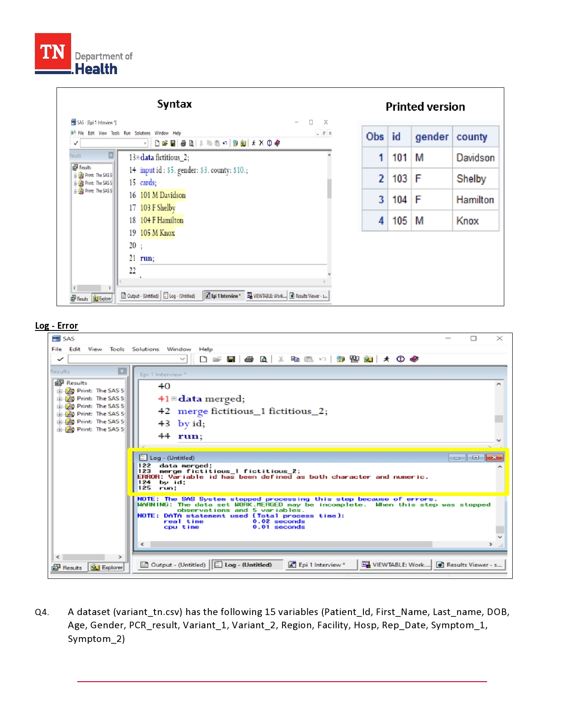The width and height of the screenshot is (563, 728).
Task: Click Cut scissors icon in Log-Error SAS toolbar
Action: (x=281, y=359)
